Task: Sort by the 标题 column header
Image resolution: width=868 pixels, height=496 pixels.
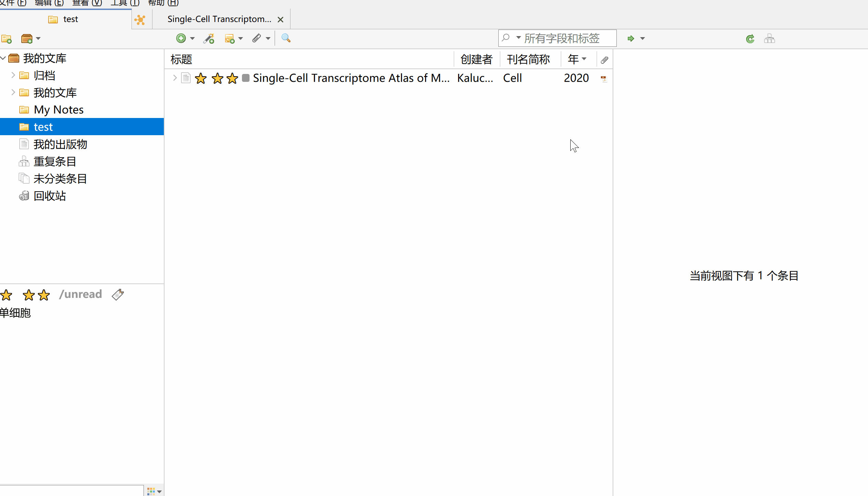Action: point(181,59)
